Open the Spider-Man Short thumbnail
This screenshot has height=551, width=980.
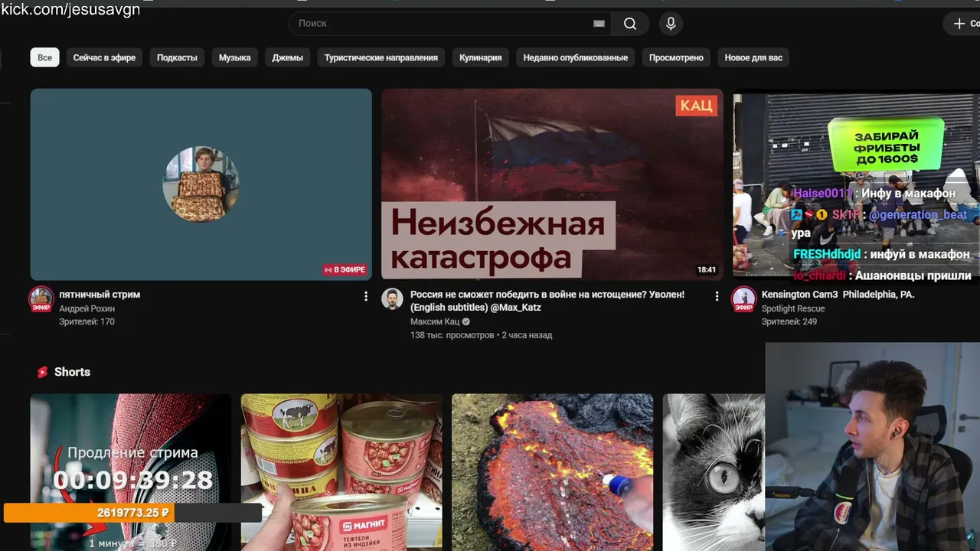click(x=130, y=472)
